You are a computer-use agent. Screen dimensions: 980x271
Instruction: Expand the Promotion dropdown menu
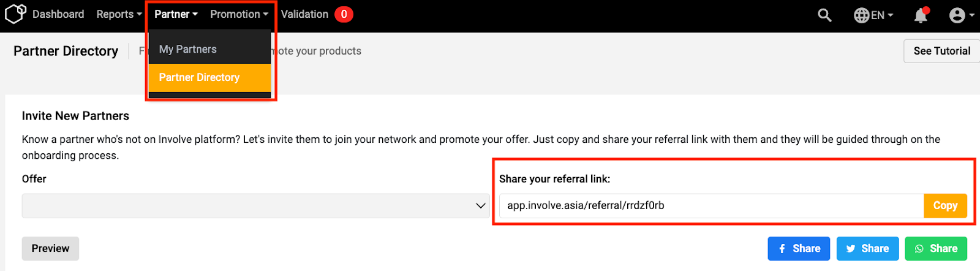(239, 14)
